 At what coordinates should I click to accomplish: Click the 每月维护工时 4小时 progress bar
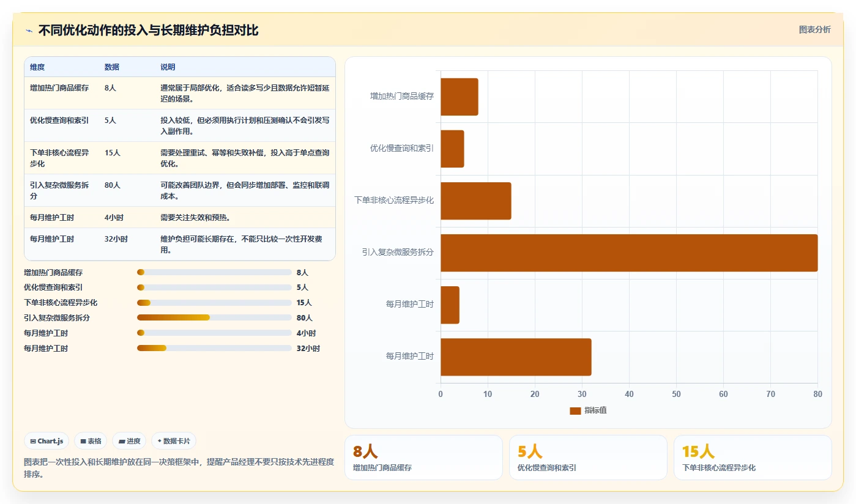214,333
